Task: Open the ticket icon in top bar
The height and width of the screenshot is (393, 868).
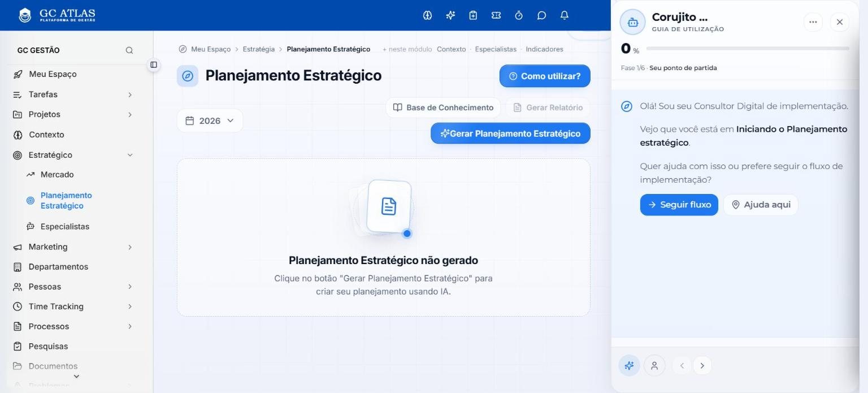Action: pos(496,15)
